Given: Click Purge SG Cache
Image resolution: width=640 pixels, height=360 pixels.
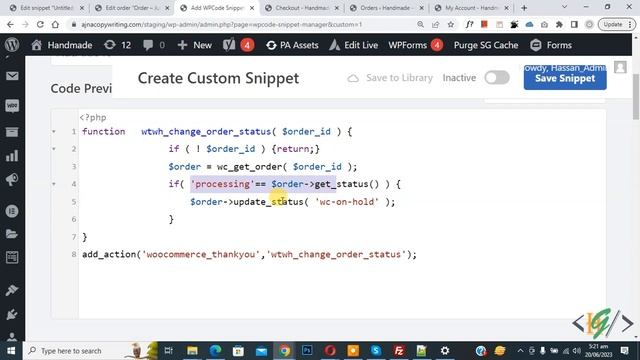Looking at the screenshot, I should click(486, 45).
